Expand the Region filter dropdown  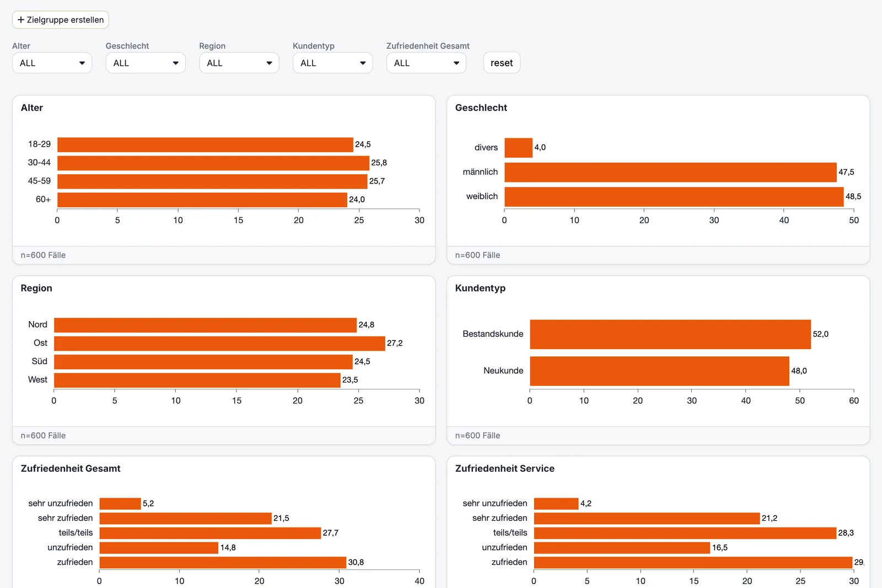(239, 63)
